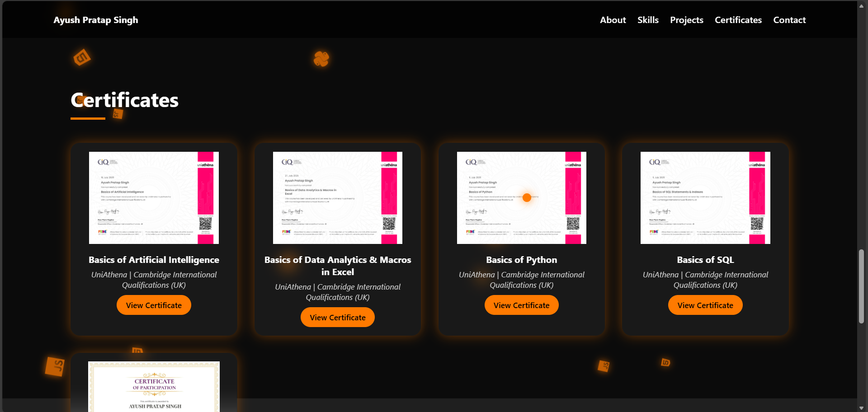Click the orange glowing cursor dot

[x=527, y=197]
